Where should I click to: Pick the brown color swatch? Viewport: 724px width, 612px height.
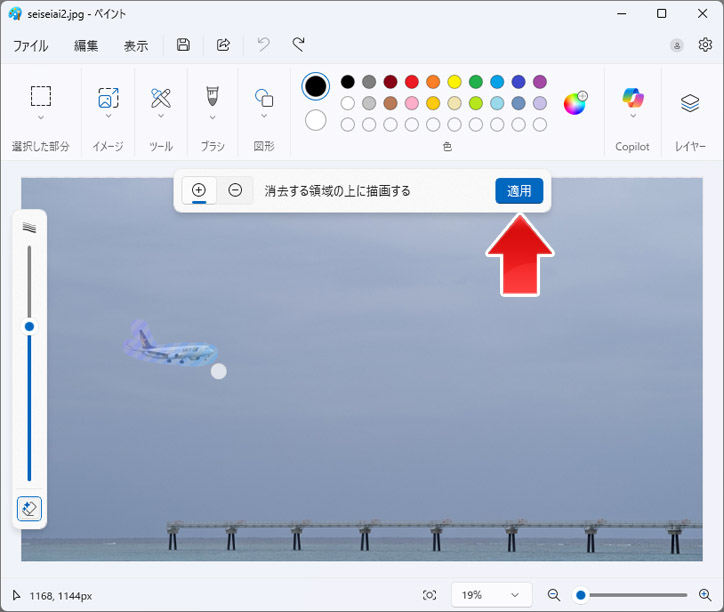[390, 103]
